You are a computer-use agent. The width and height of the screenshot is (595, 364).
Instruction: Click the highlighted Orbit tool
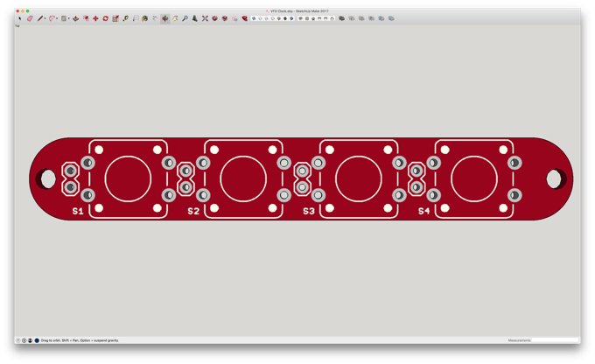click(x=164, y=18)
